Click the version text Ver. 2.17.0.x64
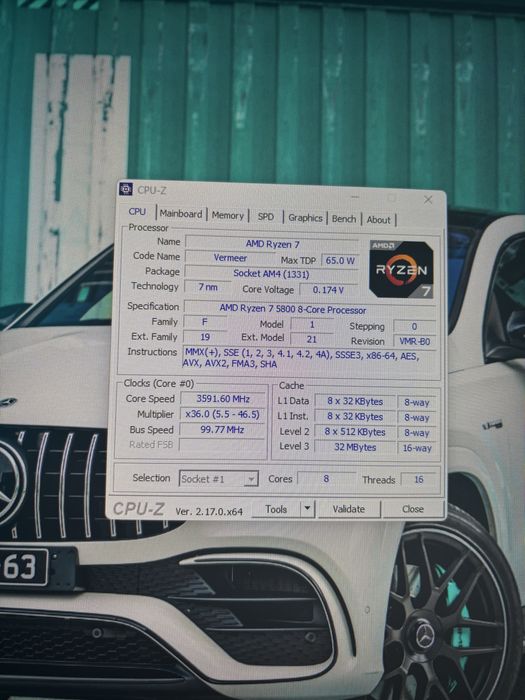This screenshot has height=700, width=525. [x=209, y=511]
